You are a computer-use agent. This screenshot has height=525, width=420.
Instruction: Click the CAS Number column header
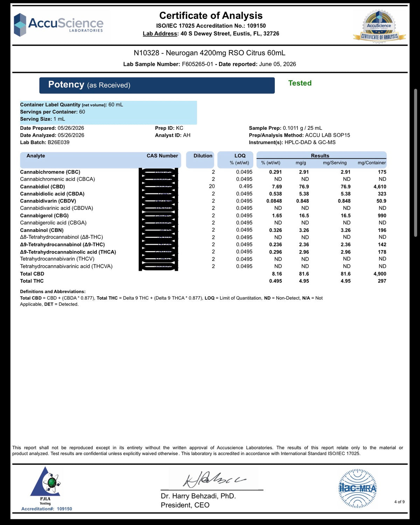(162, 156)
